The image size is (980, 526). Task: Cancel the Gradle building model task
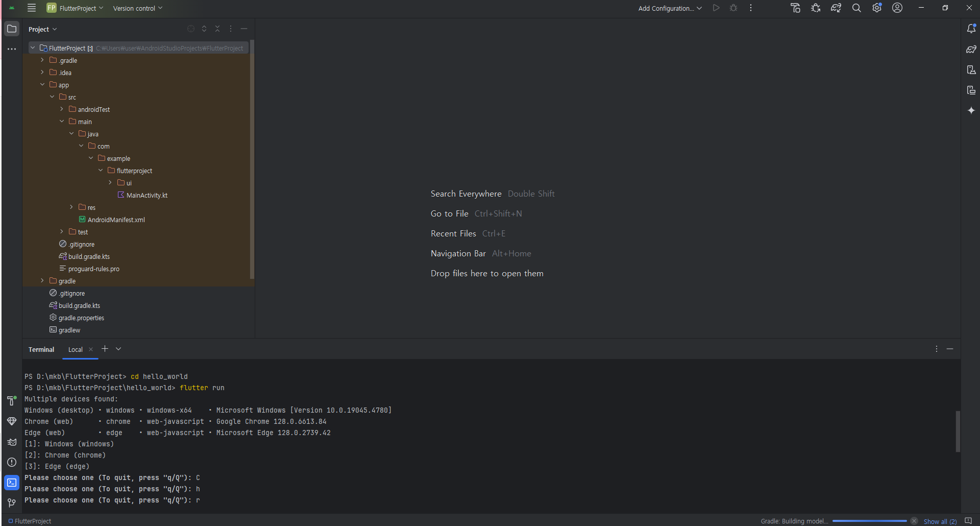[x=914, y=521]
